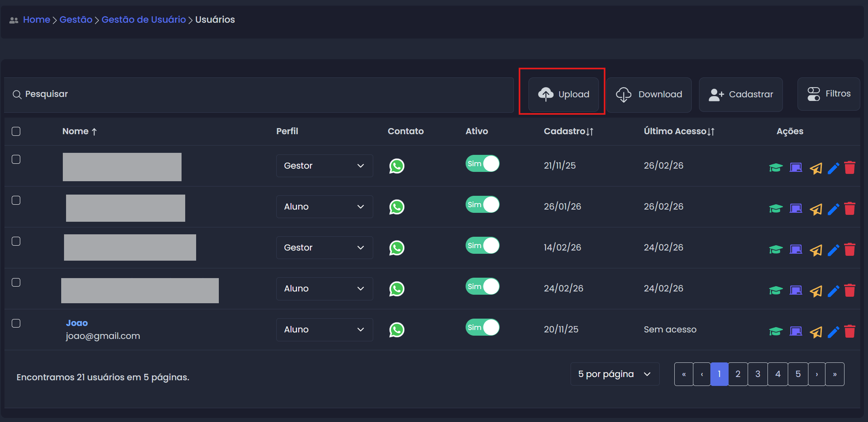Open the '5 por página' dropdown
Screen dimensions: 868x422
click(x=614, y=374)
